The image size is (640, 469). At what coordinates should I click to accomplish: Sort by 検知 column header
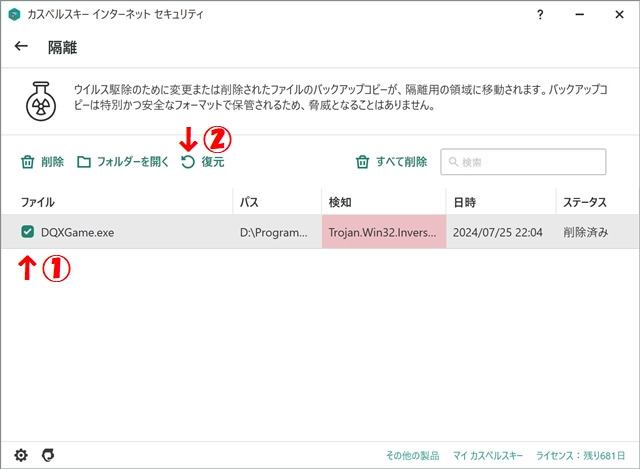pos(340,202)
